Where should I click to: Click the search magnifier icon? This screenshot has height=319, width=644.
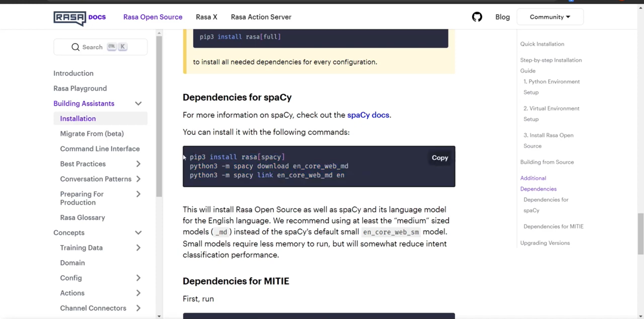tap(76, 47)
